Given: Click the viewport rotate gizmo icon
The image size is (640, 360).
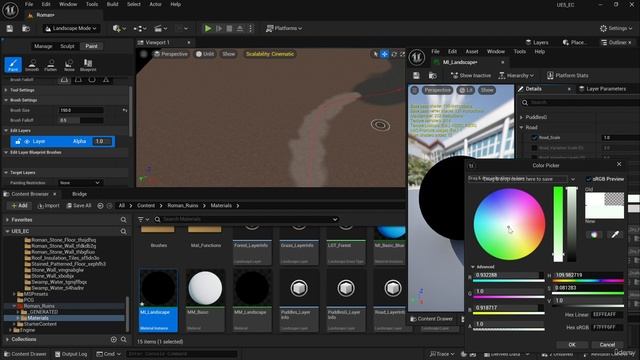Looking at the screenshot, I should (394, 54).
